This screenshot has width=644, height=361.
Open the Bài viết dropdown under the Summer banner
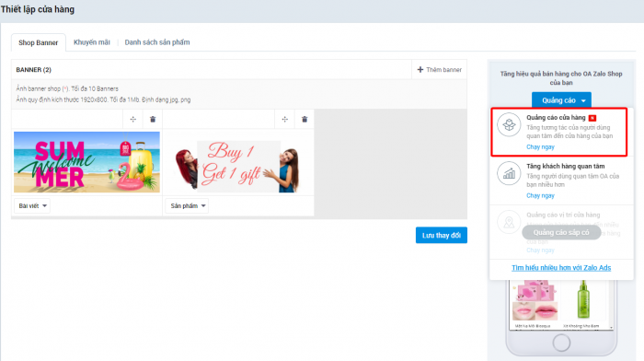click(x=32, y=205)
